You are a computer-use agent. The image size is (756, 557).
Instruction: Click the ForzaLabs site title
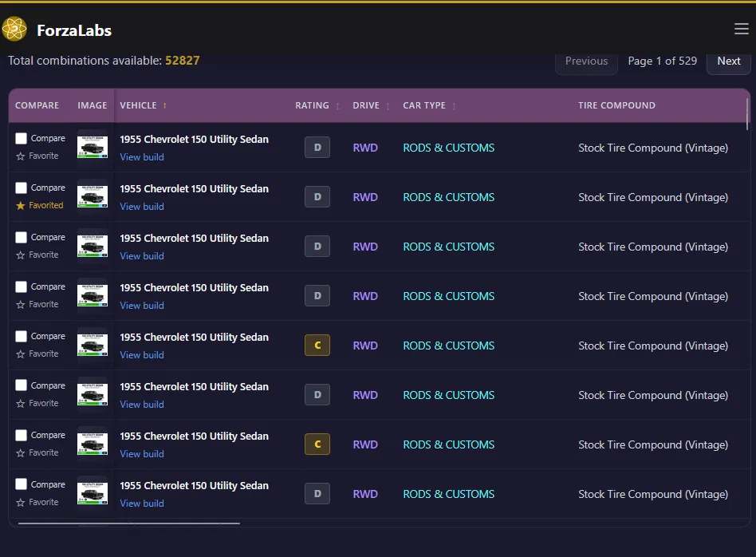74,30
